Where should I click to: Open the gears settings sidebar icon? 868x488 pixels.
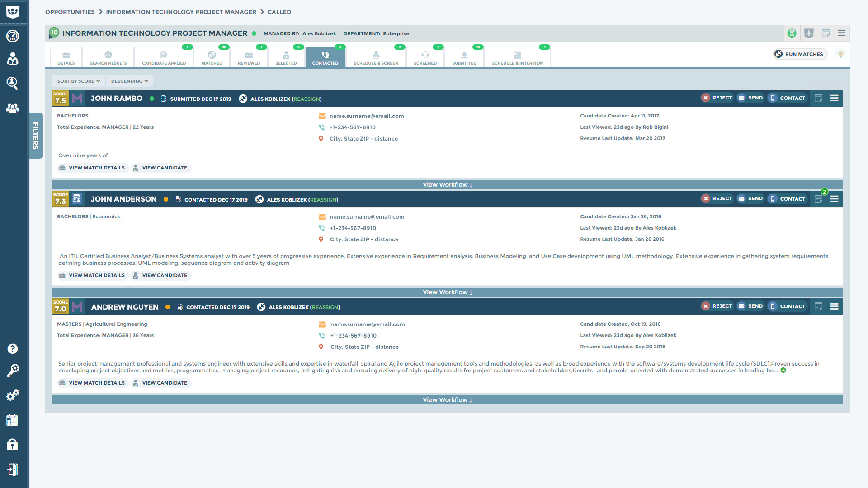(13, 395)
